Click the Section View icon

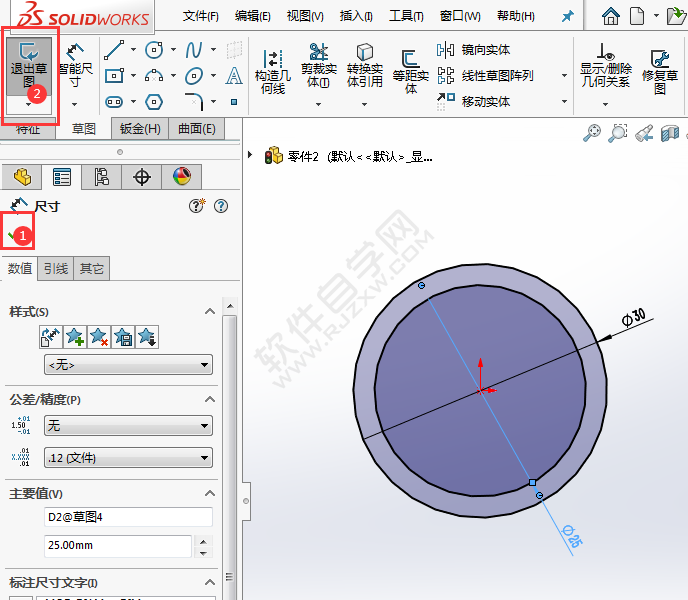click(x=670, y=133)
